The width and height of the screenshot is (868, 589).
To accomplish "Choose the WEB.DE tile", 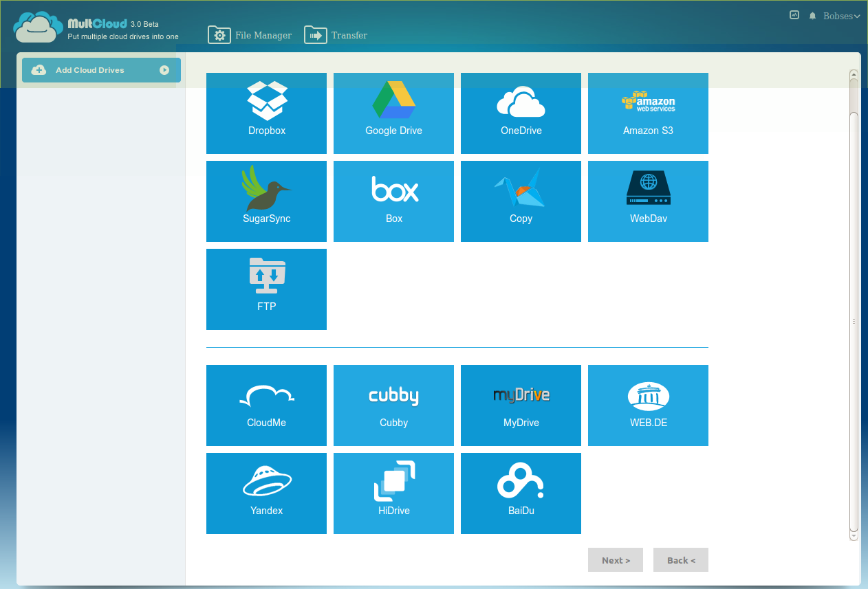I will [x=648, y=405].
